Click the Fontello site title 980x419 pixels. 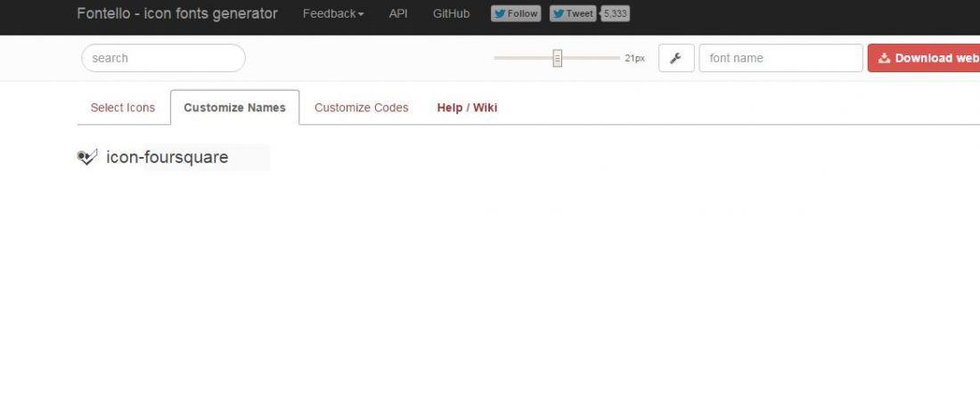(x=177, y=13)
